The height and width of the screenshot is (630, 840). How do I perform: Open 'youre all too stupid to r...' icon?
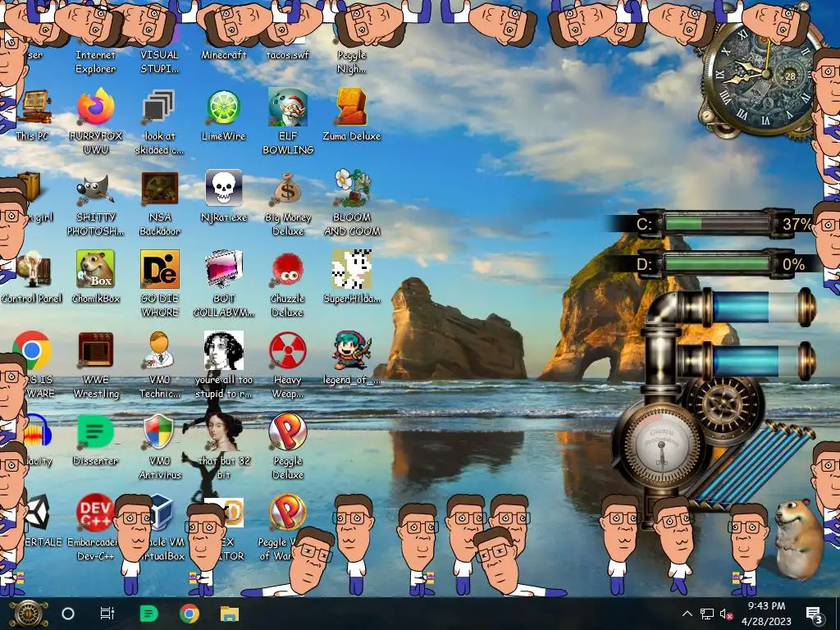(223, 351)
